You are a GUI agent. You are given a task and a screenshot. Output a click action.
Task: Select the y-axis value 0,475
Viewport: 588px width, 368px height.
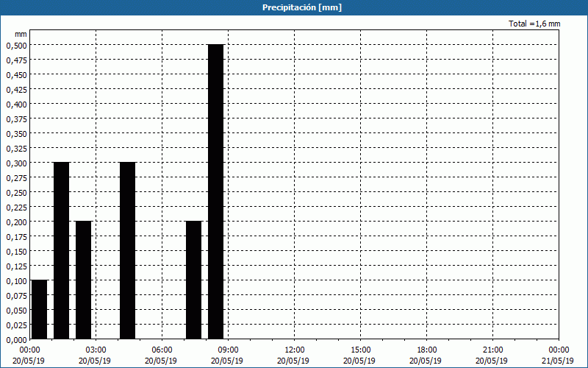[16, 60]
